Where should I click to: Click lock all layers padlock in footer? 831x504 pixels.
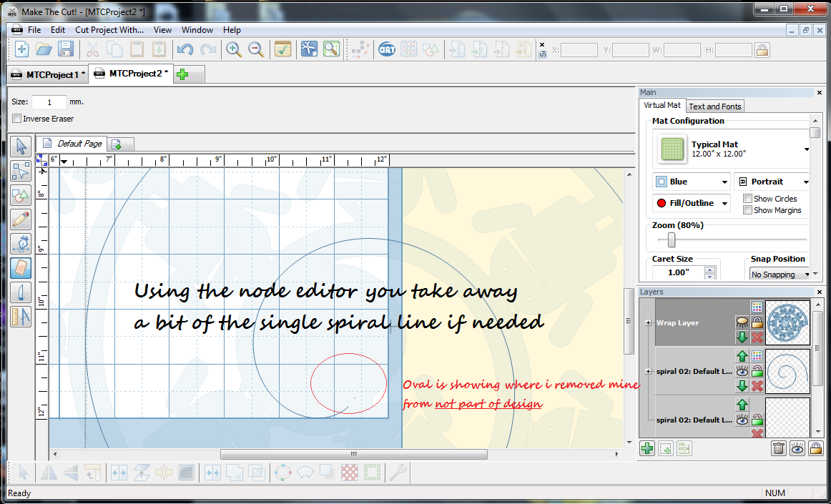click(816, 448)
